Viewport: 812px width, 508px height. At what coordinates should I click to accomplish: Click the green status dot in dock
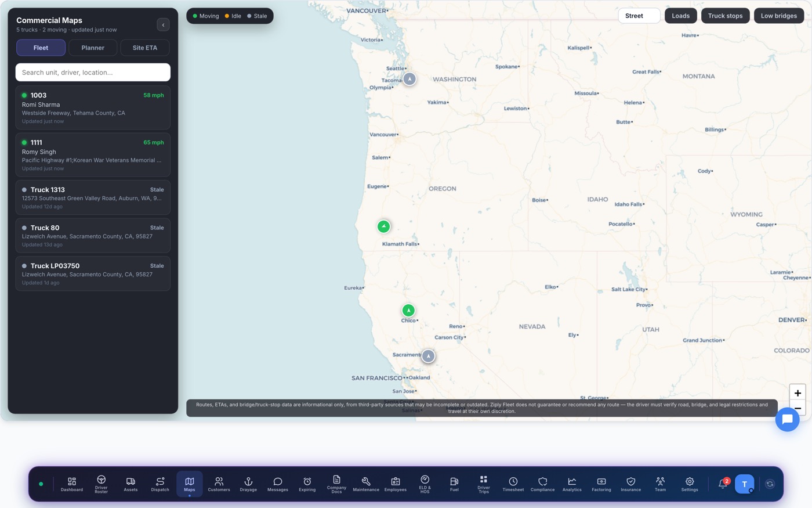click(x=41, y=484)
